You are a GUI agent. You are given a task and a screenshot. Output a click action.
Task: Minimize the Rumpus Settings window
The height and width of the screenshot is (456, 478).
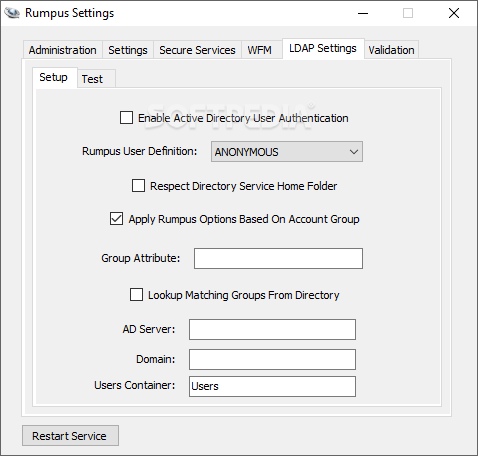(363, 13)
